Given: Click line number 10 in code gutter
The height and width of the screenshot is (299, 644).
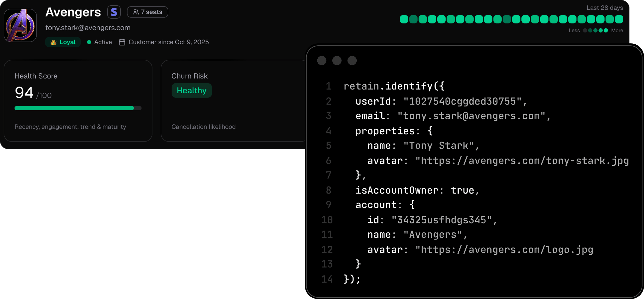Looking at the screenshot, I should (327, 220).
